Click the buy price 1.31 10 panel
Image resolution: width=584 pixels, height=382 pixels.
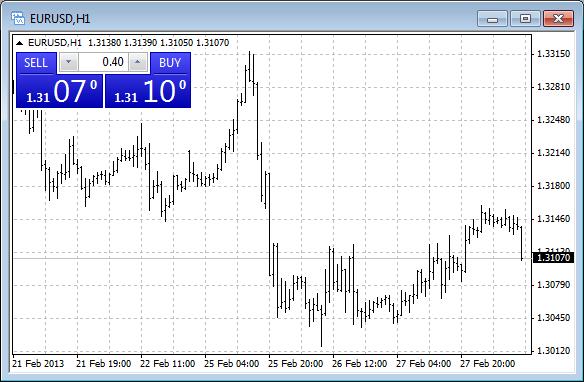pos(148,91)
